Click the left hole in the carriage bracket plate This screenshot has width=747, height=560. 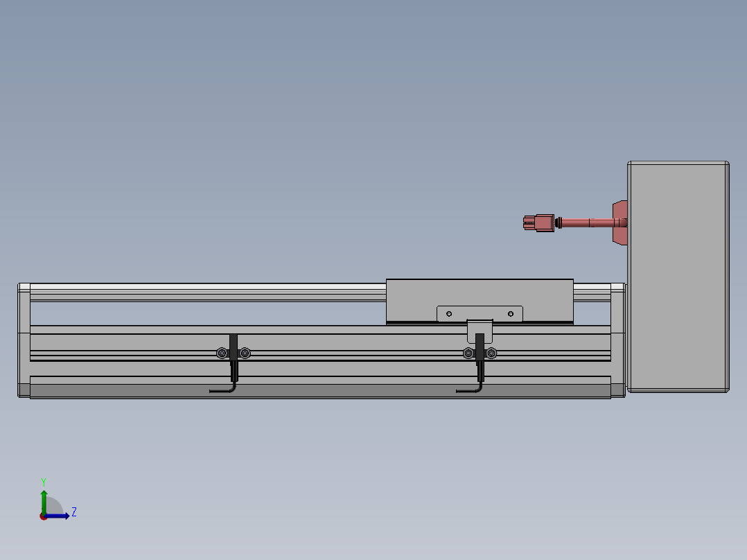[x=449, y=314]
